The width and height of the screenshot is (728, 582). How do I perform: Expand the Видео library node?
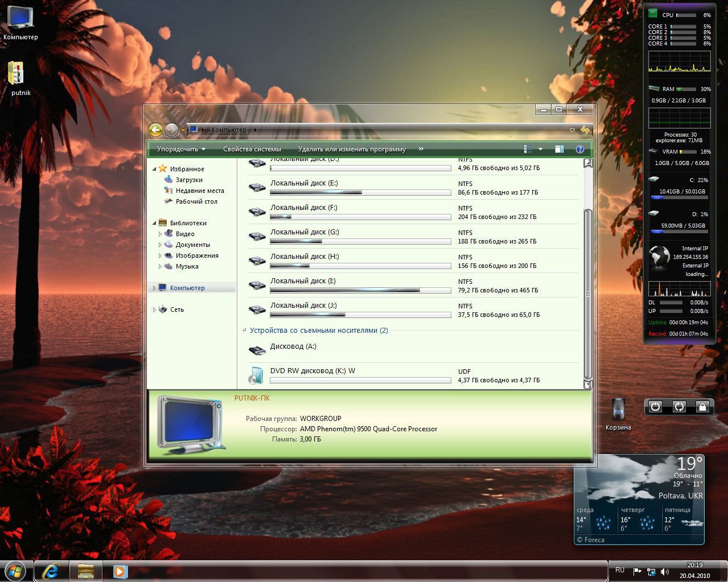160,234
